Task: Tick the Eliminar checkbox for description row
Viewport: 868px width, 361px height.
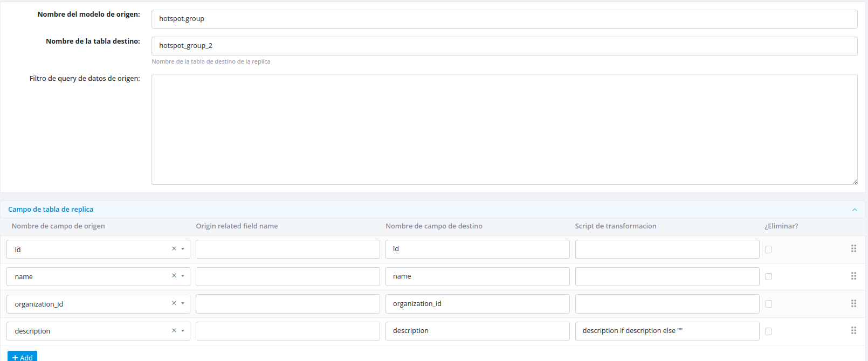Action: click(768, 331)
